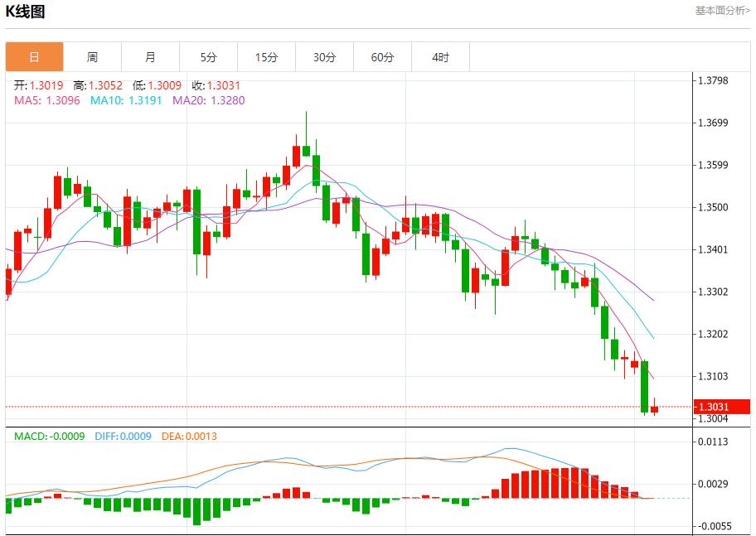Open the 15分 fifteen-minute chart
The width and height of the screenshot is (756, 536).
click(266, 56)
